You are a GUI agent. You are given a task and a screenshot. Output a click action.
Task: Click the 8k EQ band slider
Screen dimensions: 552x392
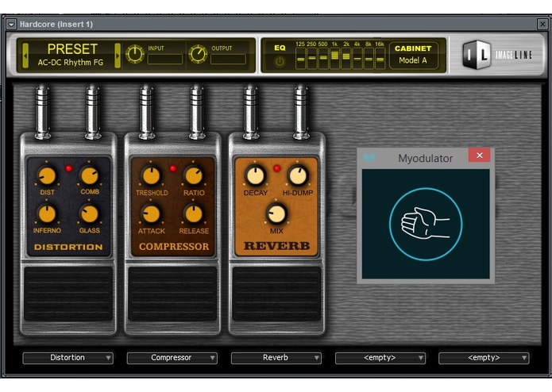tap(369, 59)
